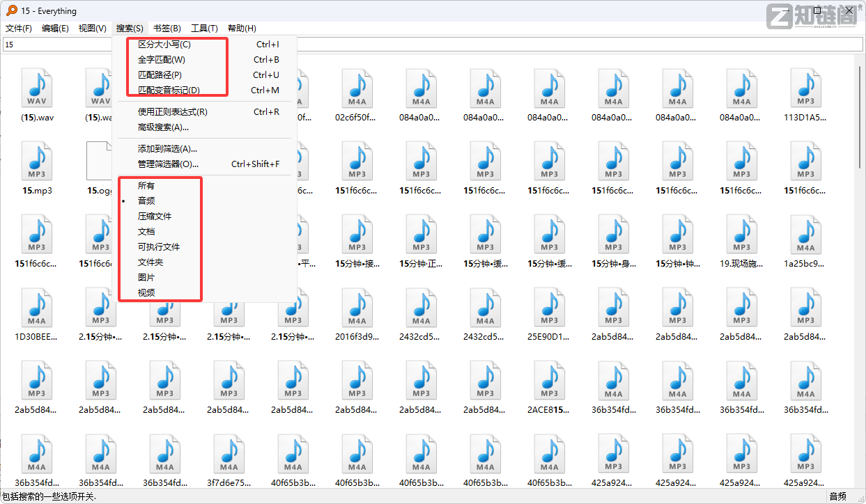Select the 3f7d6e75 M4A file icon
866x504 pixels.
point(229,453)
